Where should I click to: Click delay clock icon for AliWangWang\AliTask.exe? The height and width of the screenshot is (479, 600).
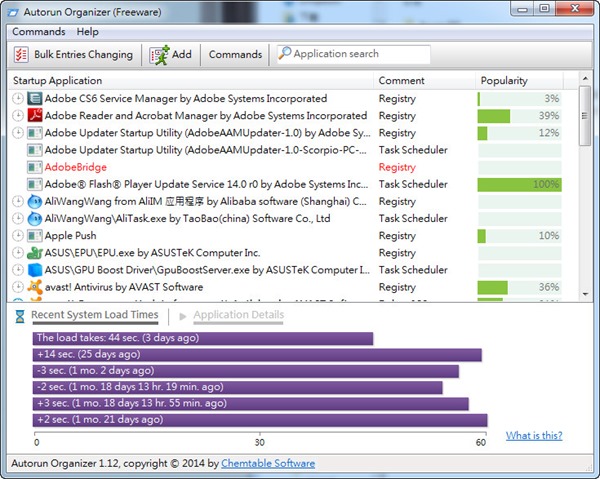coord(18,218)
